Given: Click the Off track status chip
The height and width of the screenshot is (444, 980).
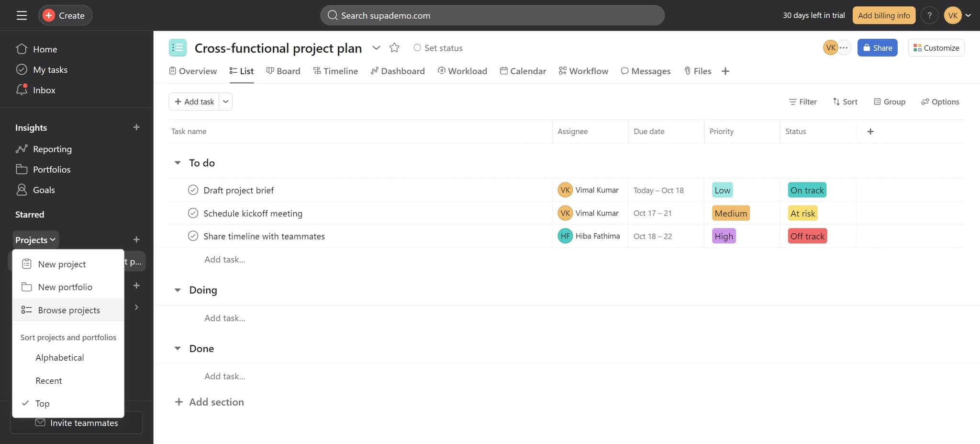Looking at the screenshot, I should pyautogui.click(x=807, y=236).
